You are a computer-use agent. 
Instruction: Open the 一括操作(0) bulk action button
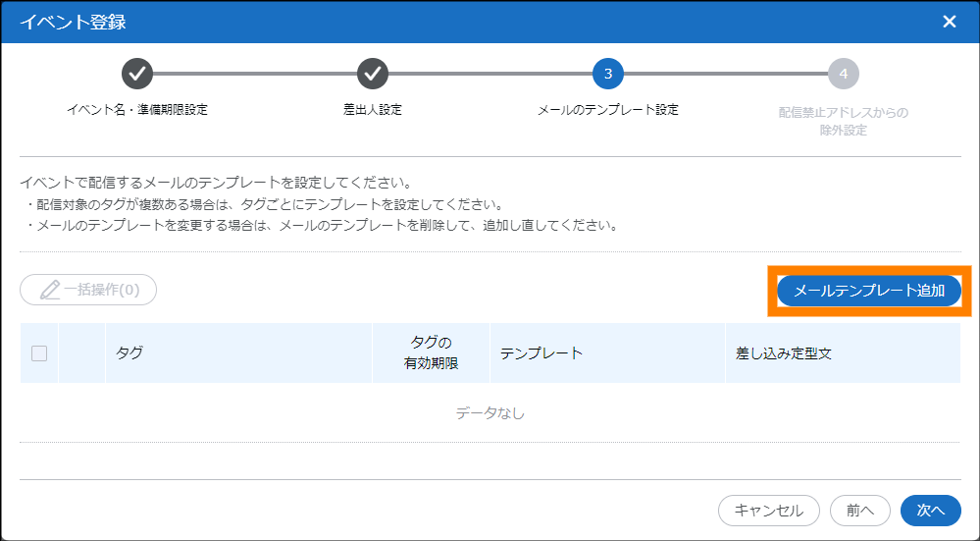(x=88, y=290)
